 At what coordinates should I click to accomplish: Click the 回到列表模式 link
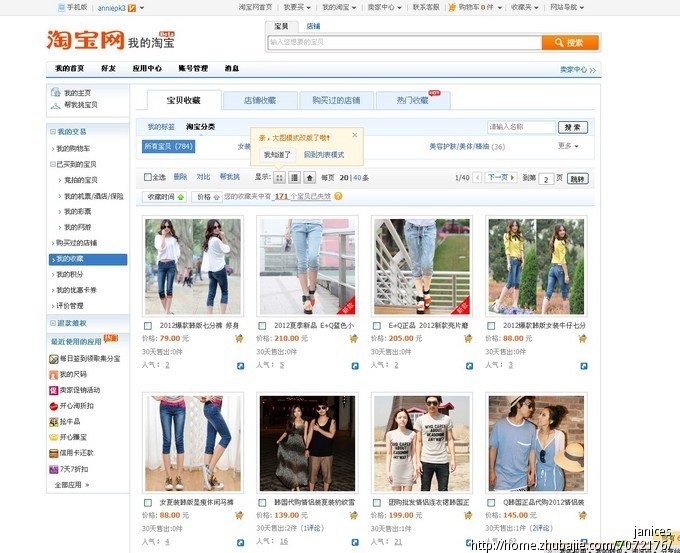coord(324,154)
